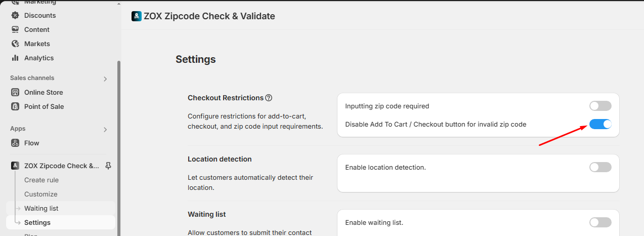Click the Analytics bar chart icon

coord(15,58)
